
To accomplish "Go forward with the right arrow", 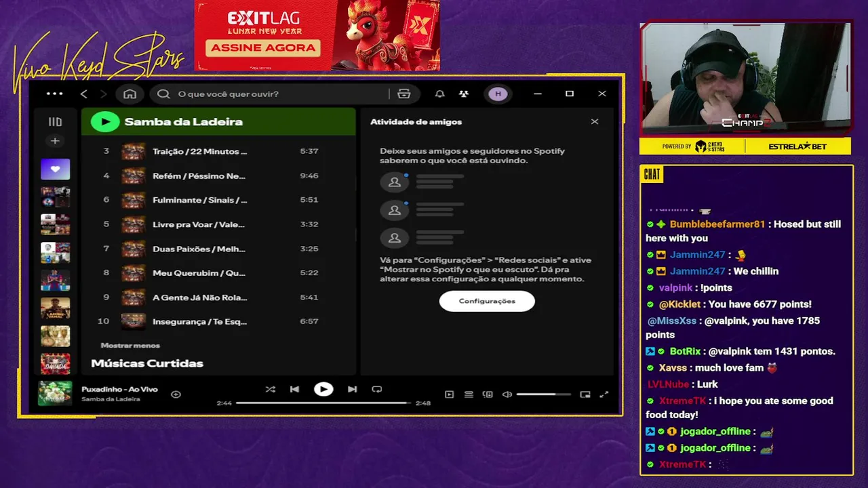I will [x=103, y=94].
